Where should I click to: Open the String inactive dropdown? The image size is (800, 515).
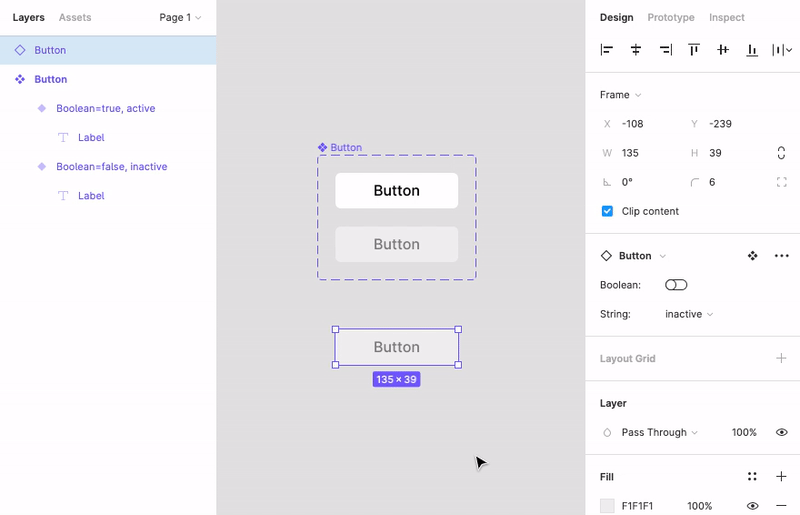pyautogui.click(x=689, y=314)
